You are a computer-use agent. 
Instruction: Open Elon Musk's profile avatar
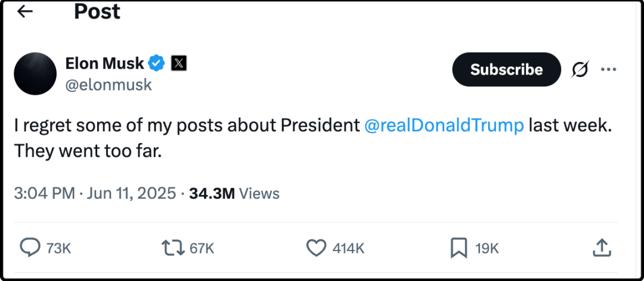tap(35, 73)
